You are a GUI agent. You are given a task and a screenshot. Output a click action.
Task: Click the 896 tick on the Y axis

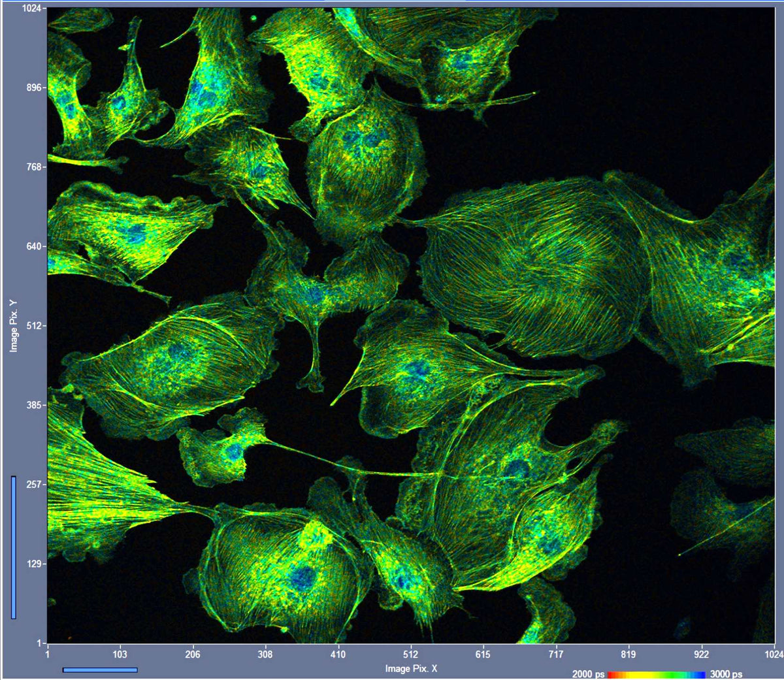pyautogui.click(x=33, y=88)
